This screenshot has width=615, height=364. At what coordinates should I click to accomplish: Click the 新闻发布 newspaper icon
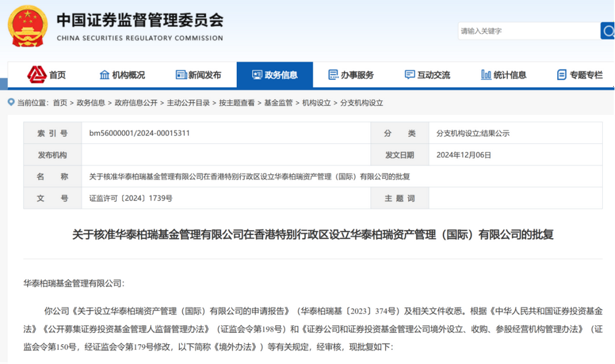[x=181, y=75]
